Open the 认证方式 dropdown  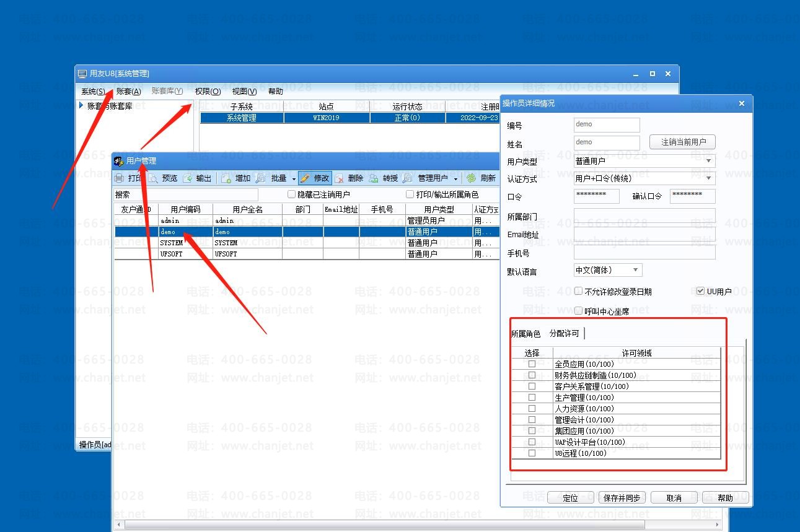pyautogui.click(x=710, y=178)
